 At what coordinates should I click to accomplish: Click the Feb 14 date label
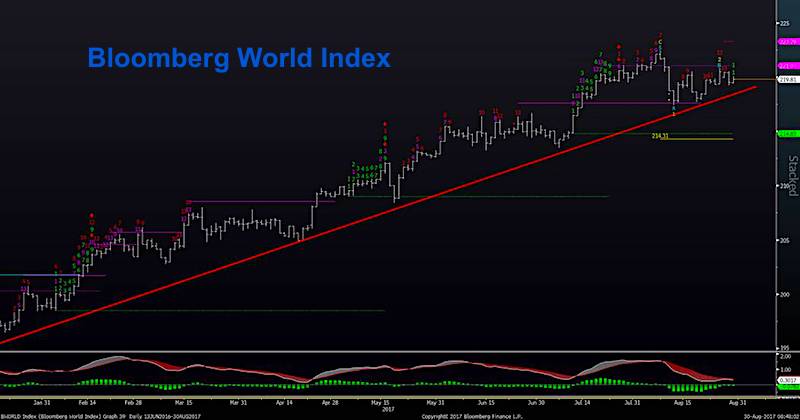tap(87, 403)
